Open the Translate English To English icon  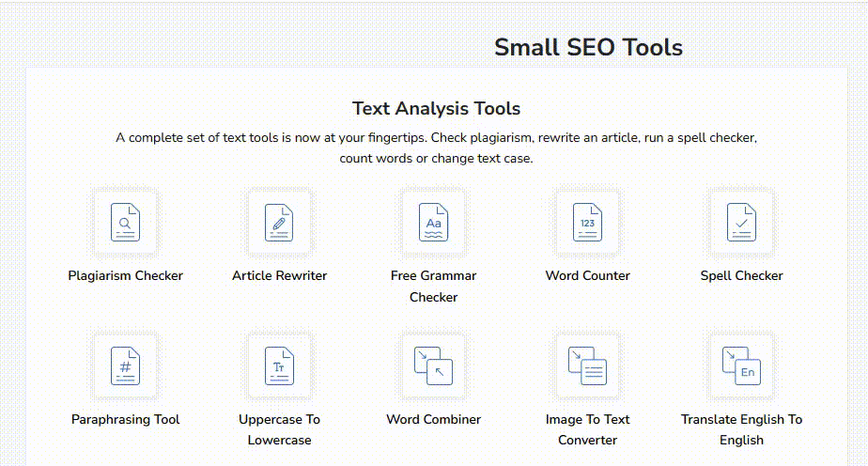point(741,365)
